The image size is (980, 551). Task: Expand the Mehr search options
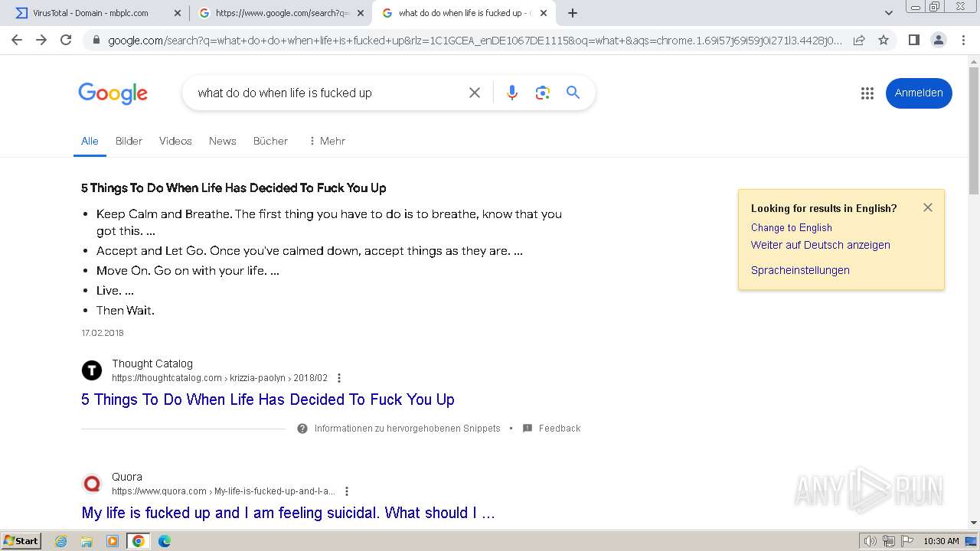click(x=327, y=141)
